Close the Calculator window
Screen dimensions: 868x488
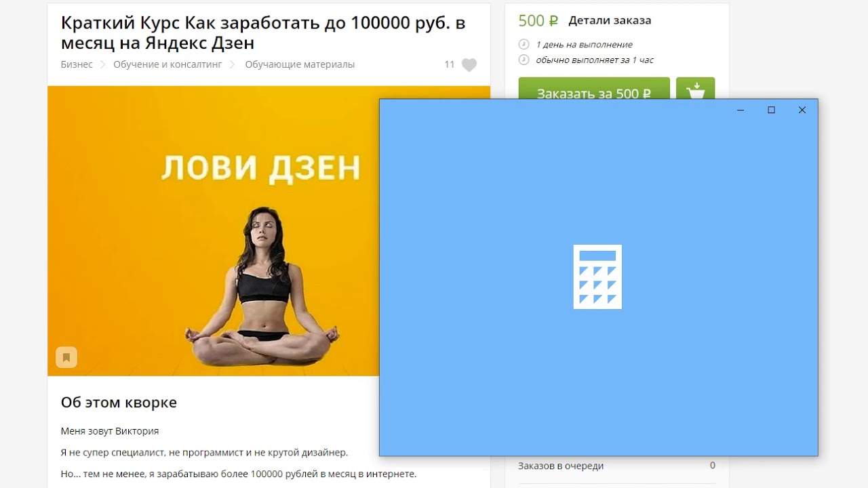pyautogui.click(x=802, y=110)
